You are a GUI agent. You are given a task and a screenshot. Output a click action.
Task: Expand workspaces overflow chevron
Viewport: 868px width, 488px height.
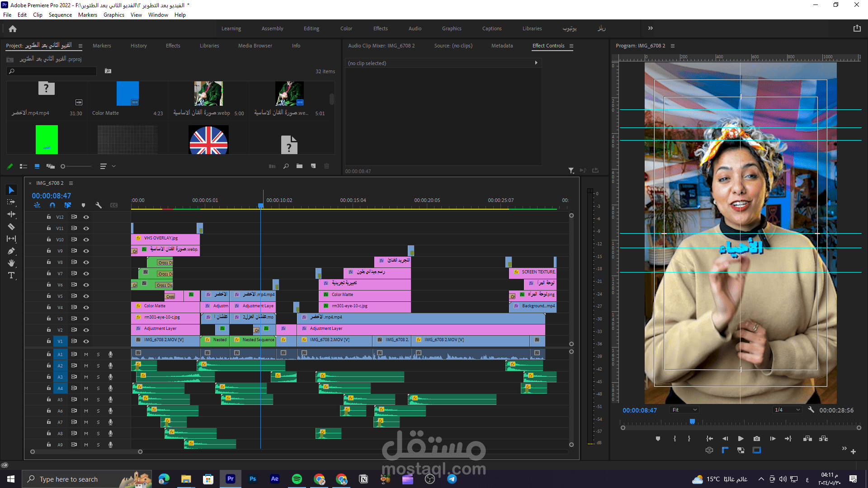point(650,28)
